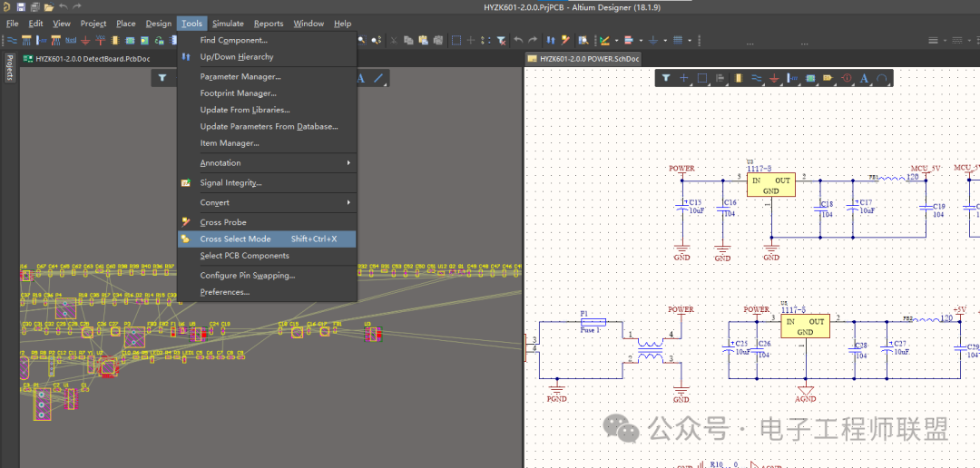Viewport: 980px width, 468px height.
Task: Click the Paste icon in the main toolbar
Action: coord(423,41)
